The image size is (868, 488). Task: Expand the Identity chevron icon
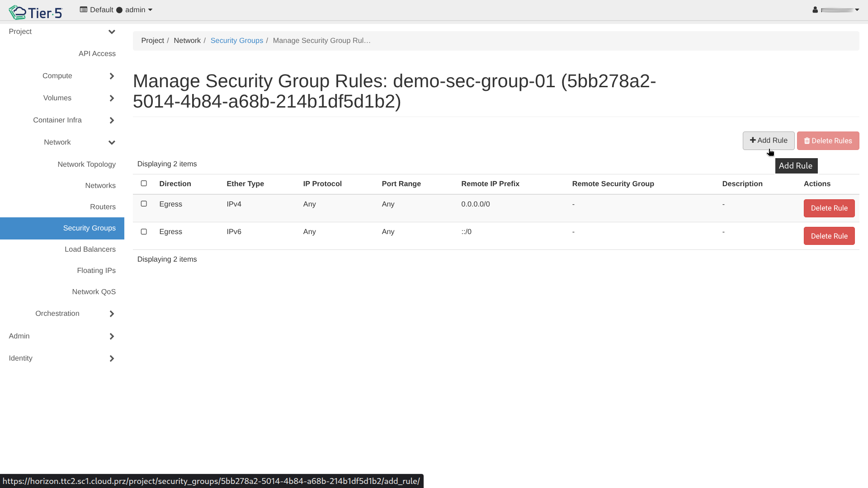112,358
